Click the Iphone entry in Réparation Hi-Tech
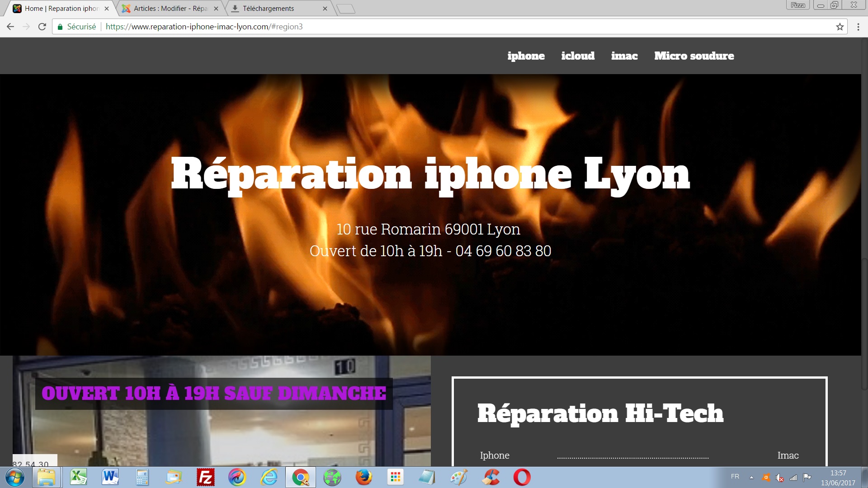 coord(495,455)
